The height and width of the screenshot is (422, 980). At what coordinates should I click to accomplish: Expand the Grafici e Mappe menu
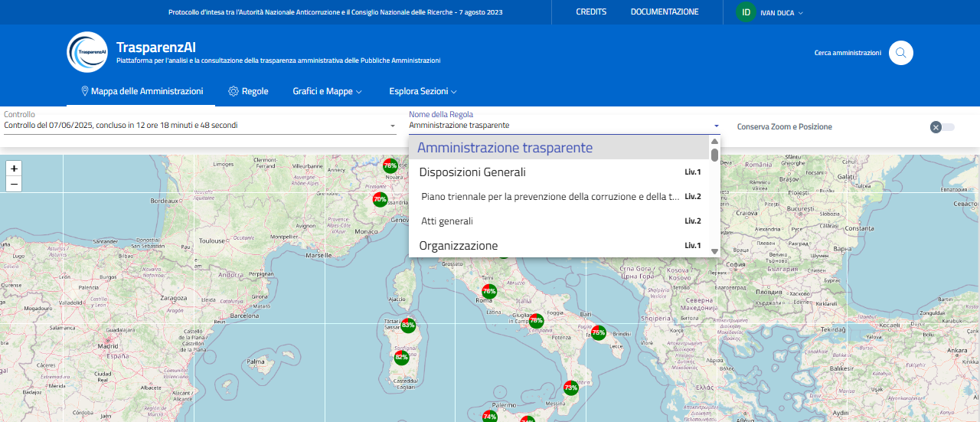click(x=327, y=91)
